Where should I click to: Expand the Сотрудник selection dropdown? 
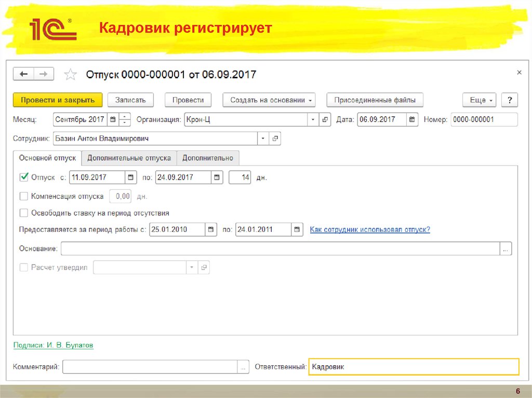(x=262, y=139)
